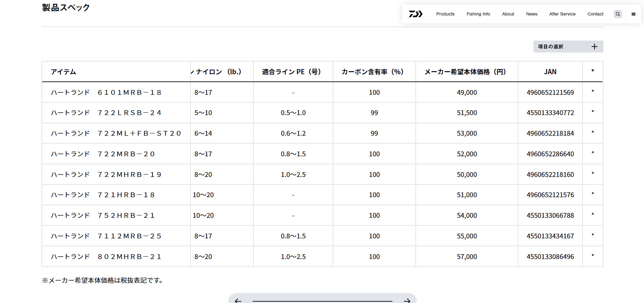Click the note ※メーカー希望本体価格は税抜表記です。
The image size is (644, 303).
click(x=102, y=280)
